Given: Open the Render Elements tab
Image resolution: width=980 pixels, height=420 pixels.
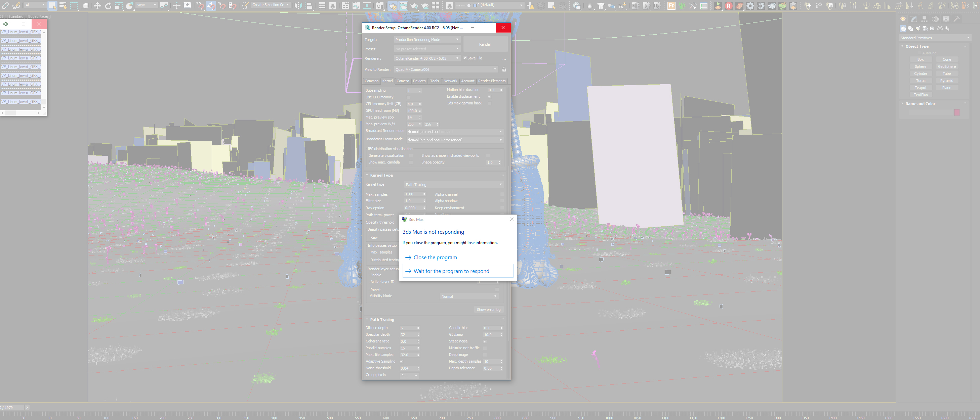Looking at the screenshot, I should 492,81.
